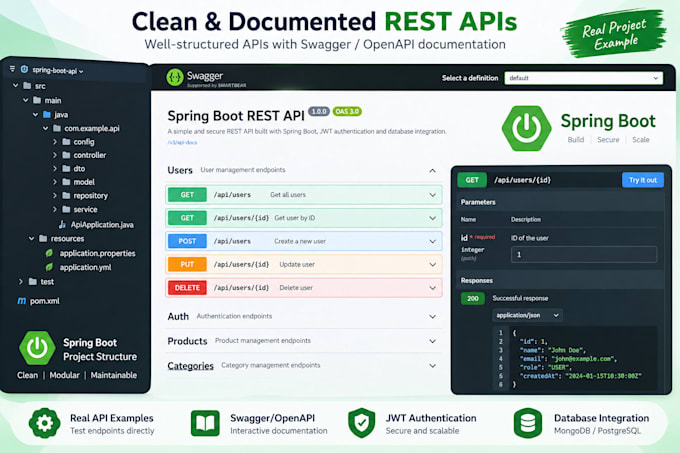Click the controller folder icon
Screen dimensions: 680x453
pos(66,155)
